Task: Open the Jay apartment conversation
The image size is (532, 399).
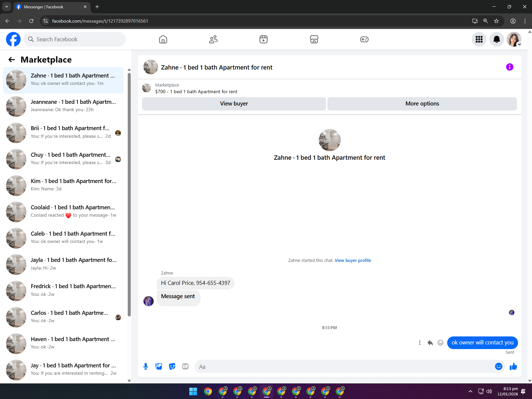Action: point(63,370)
